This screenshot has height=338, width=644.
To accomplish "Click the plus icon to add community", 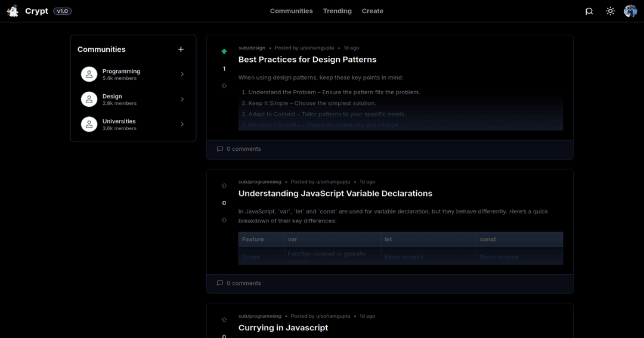I will [x=181, y=49].
